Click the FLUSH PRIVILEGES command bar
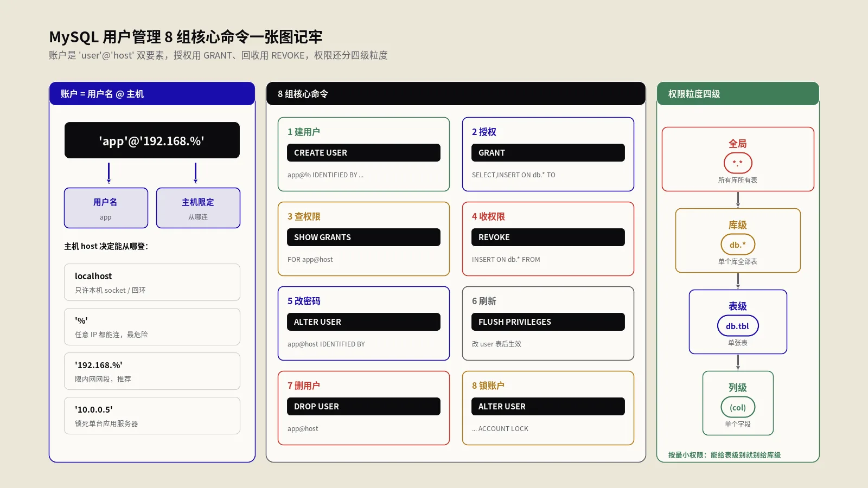Screen dimensions: 868x488 click(x=548, y=322)
